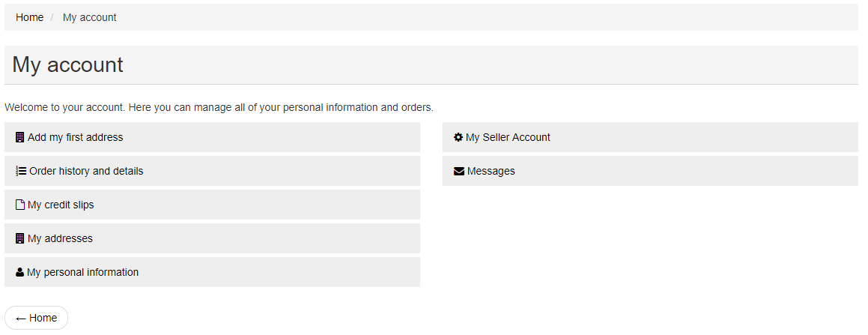Go to My addresses
Screen dimensions: 868x335
tap(212, 238)
